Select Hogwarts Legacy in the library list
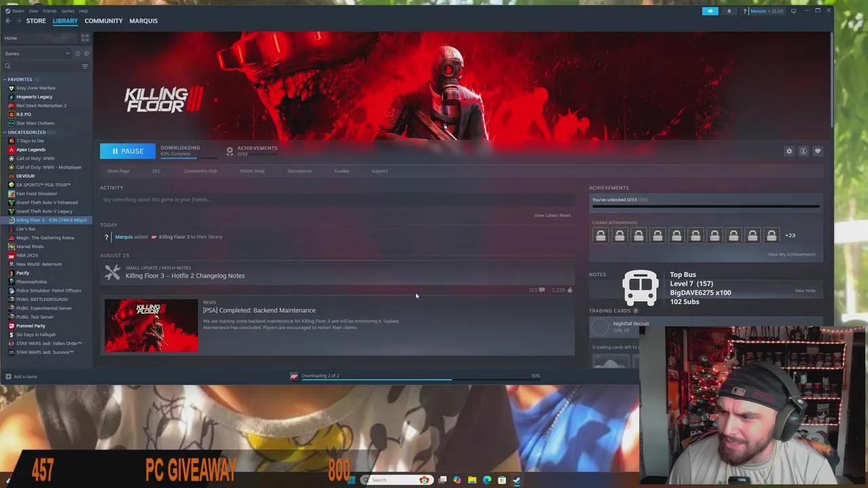Viewport: 868px width, 488px height. pos(34,97)
